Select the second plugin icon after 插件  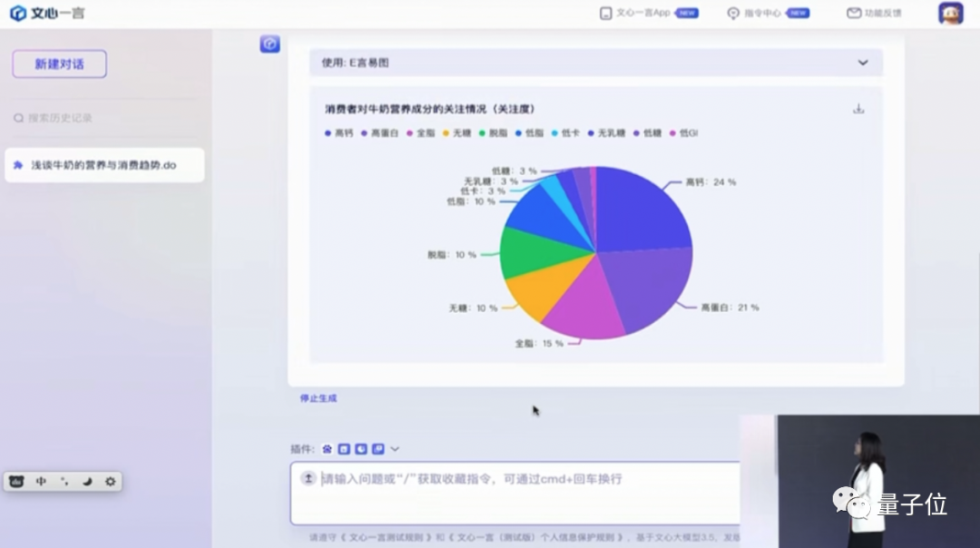click(x=344, y=449)
